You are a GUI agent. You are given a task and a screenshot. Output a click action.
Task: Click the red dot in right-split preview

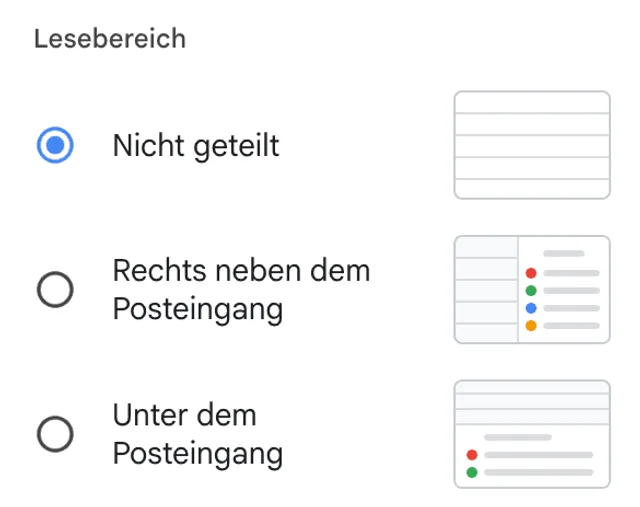[x=531, y=272]
